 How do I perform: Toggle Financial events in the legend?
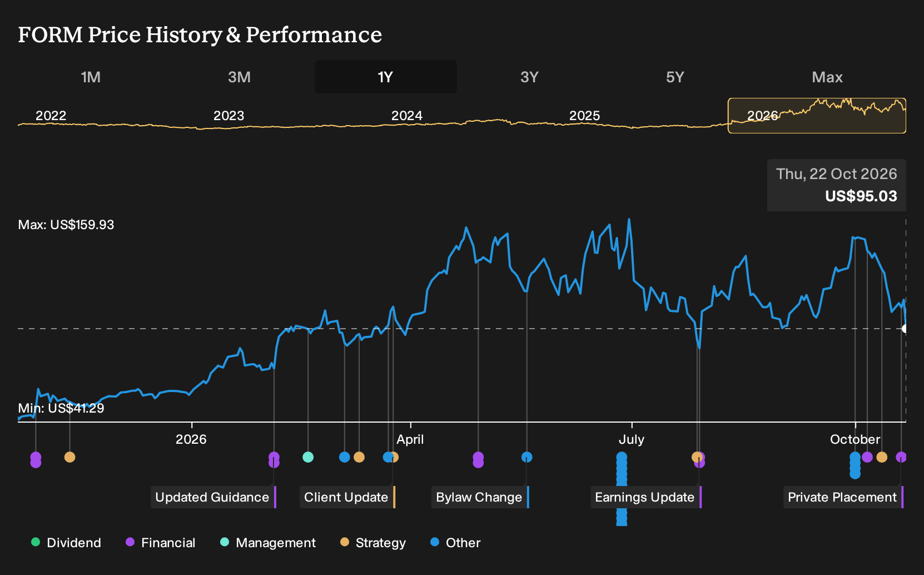coord(161,543)
